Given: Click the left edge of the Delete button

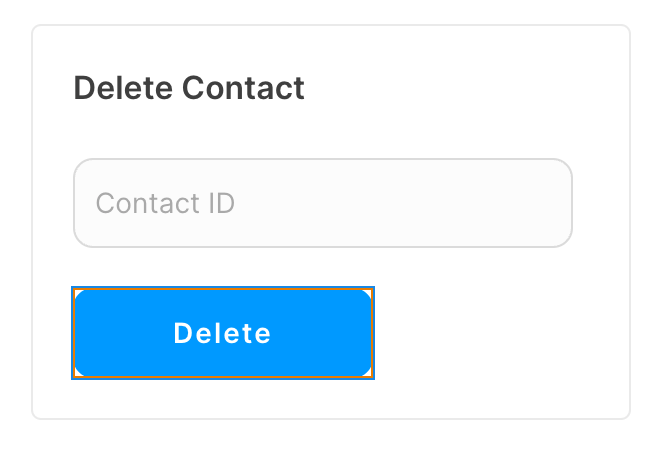Looking at the screenshot, I should 84,333.
